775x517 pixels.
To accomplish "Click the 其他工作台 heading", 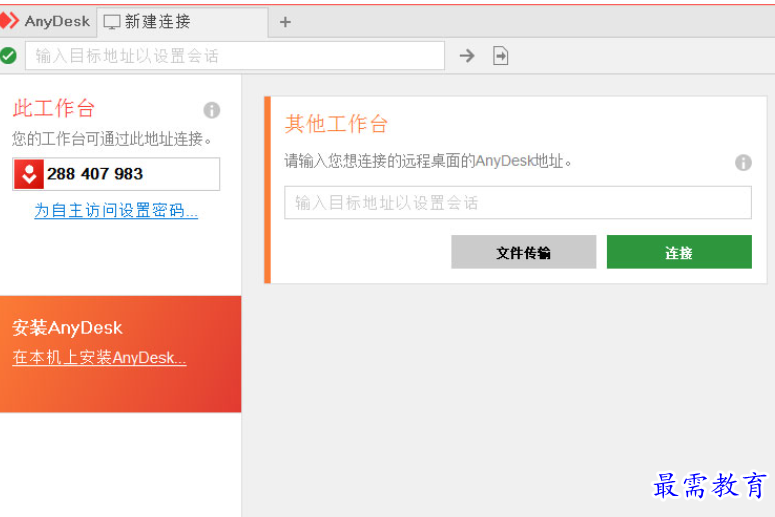I will point(336,124).
